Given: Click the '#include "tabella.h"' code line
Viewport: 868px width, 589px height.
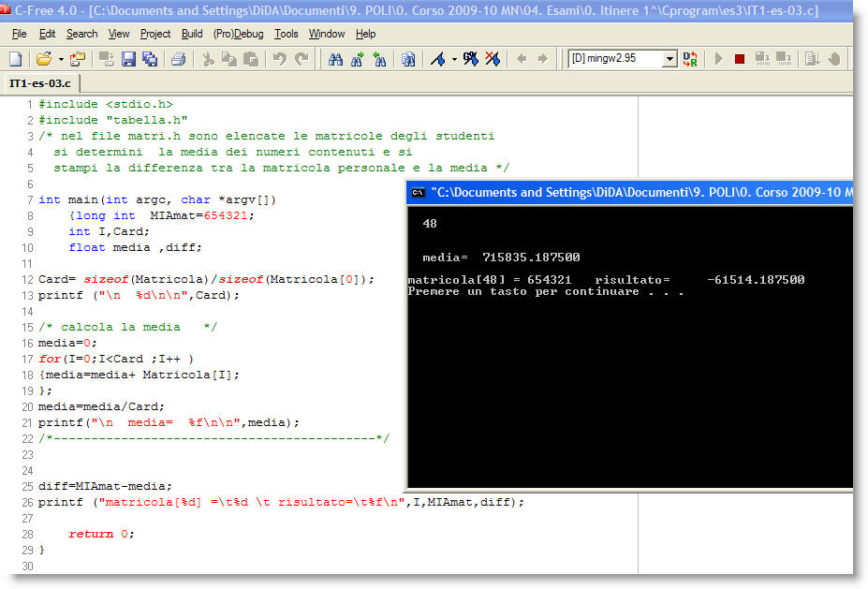Looking at the screenshot, I should (x=113, y=120).
